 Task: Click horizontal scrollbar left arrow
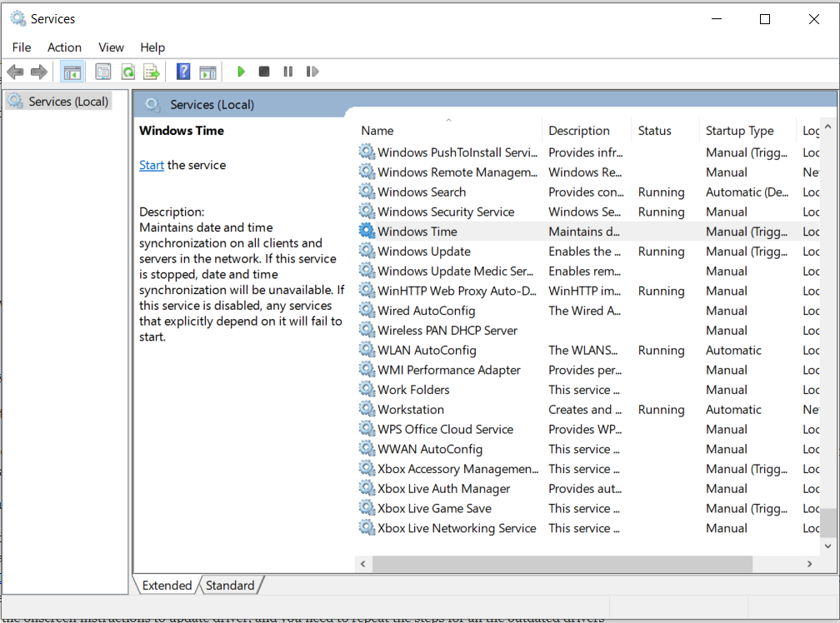(363, 564)
